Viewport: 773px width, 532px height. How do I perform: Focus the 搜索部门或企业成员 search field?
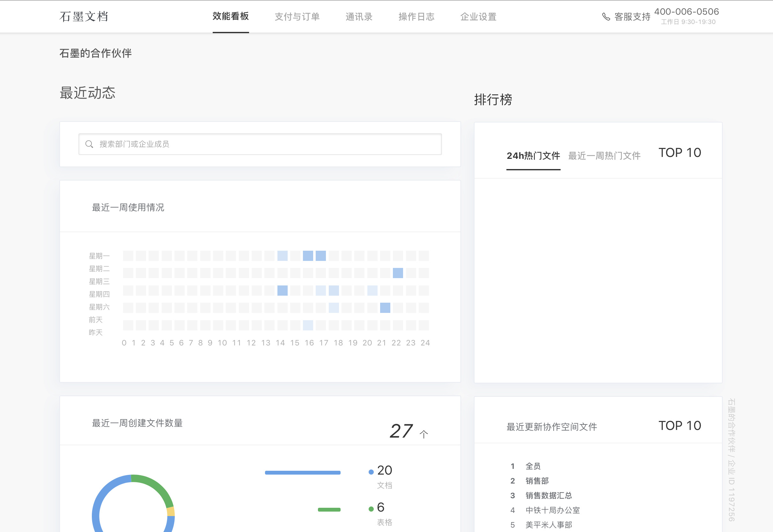pyautogui.click(x=260, y=144)
